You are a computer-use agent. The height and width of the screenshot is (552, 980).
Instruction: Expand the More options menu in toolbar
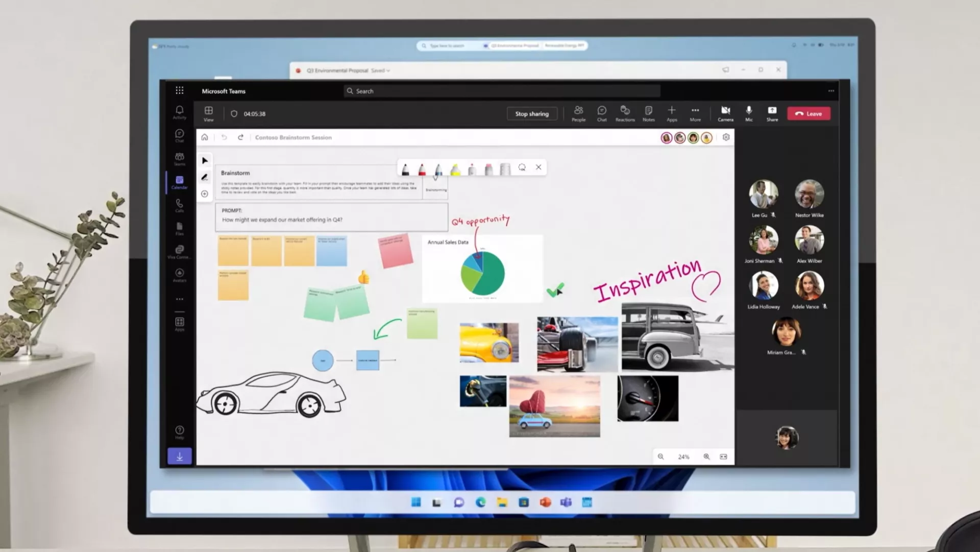coord(695,113)
